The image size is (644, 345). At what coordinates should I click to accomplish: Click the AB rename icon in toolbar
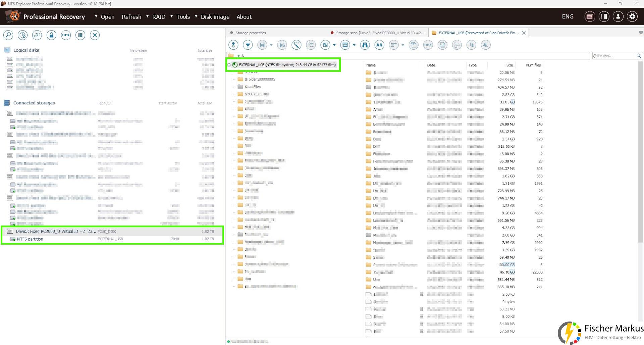[x=379, y=45]
